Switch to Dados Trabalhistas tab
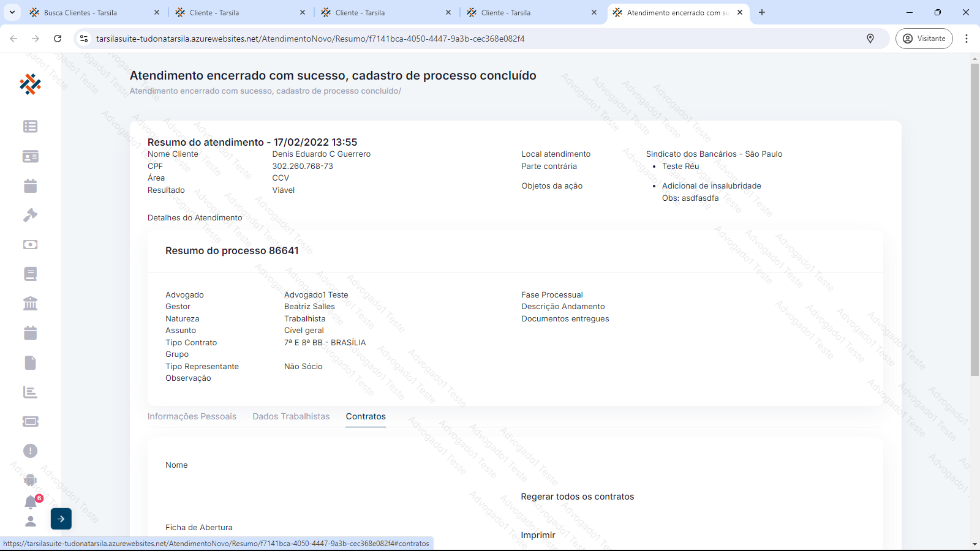This screenshot has height=551, width=980. [x=291, y=416]
